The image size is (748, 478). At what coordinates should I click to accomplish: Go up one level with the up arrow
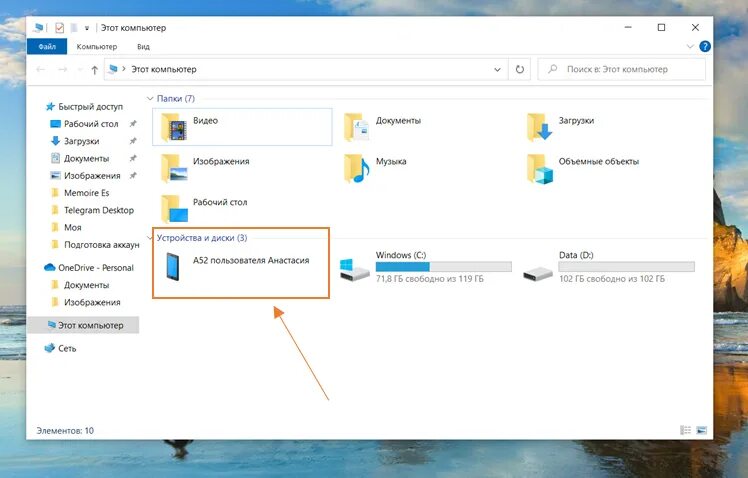click(94, 70)
